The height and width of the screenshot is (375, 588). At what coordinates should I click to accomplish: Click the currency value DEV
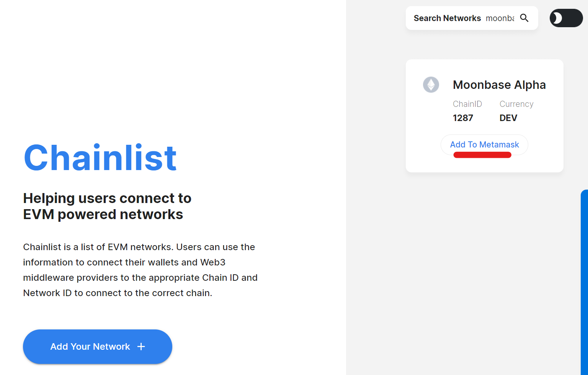tap(508, 118)
